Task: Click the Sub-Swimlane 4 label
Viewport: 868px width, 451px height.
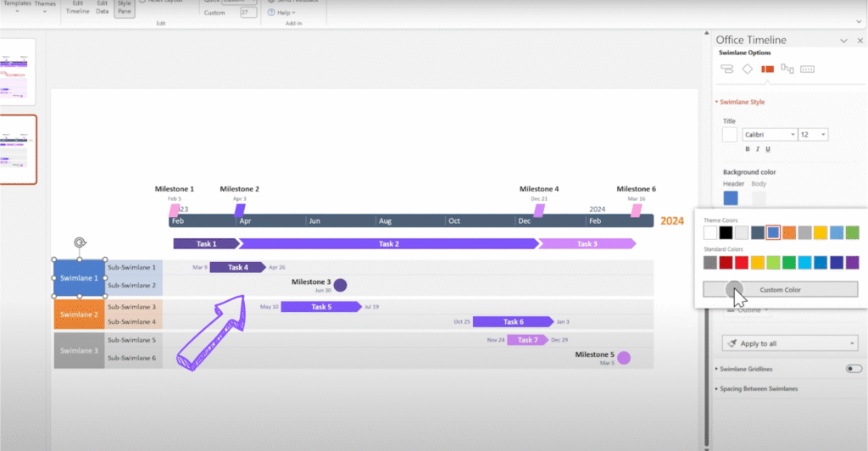Action: [131, 321]
